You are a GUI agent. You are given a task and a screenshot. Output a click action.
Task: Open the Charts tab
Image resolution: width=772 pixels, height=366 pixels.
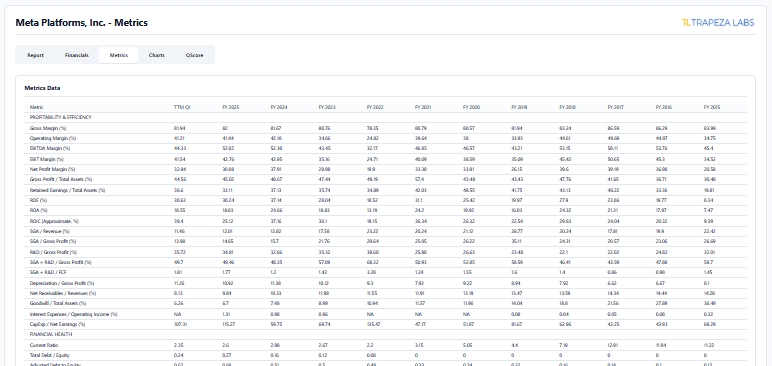click(x=157, y=55)
